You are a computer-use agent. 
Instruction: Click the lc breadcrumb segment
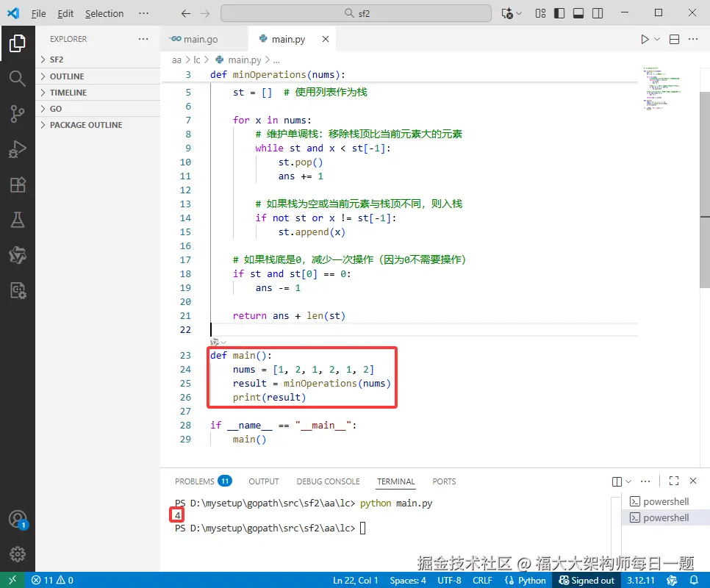(x=197, y=60)
